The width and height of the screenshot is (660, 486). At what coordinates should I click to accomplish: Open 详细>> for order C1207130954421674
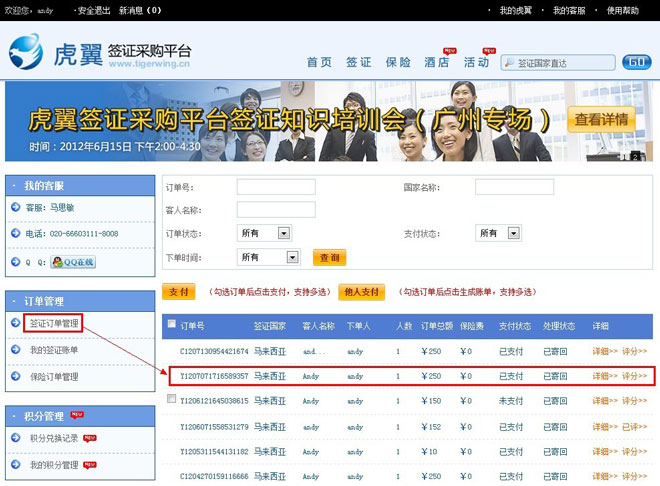click(605, 351)
